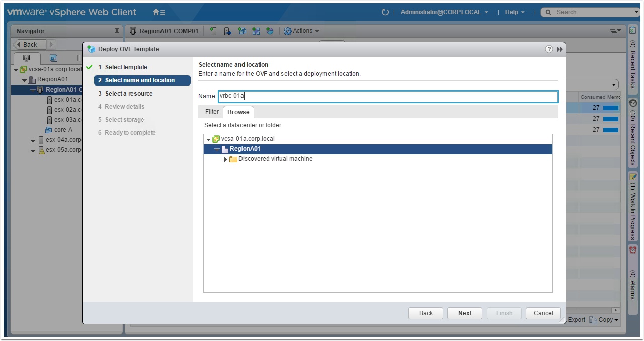Go to wizard step 3 Select a resource
644x341 pixels.
coord(125,94)
